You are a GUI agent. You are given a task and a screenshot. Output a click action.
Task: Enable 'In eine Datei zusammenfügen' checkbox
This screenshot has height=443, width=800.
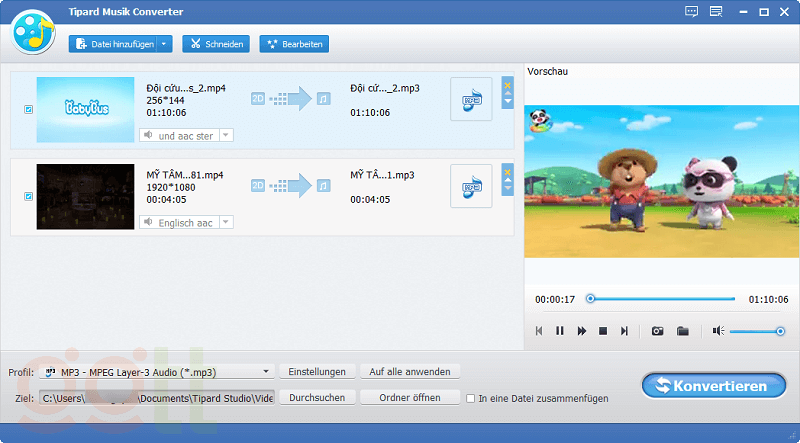point(471,398)
